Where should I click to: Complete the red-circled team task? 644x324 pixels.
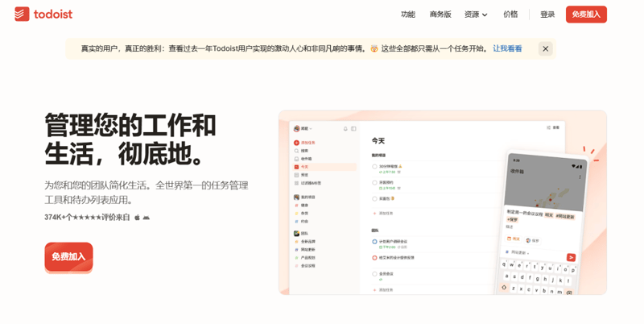tap(374, 258)
